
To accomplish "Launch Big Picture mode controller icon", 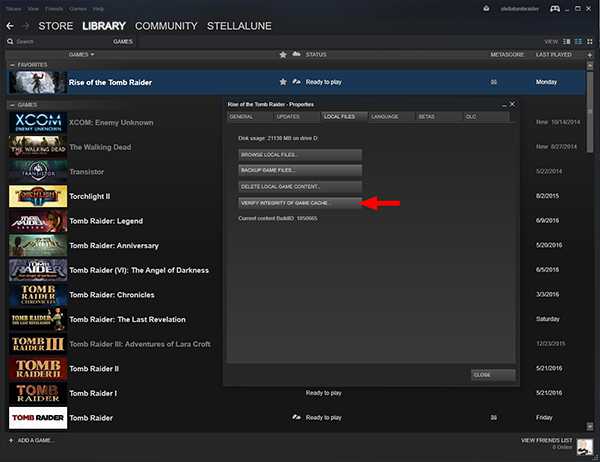I will (x=555, y=8).
